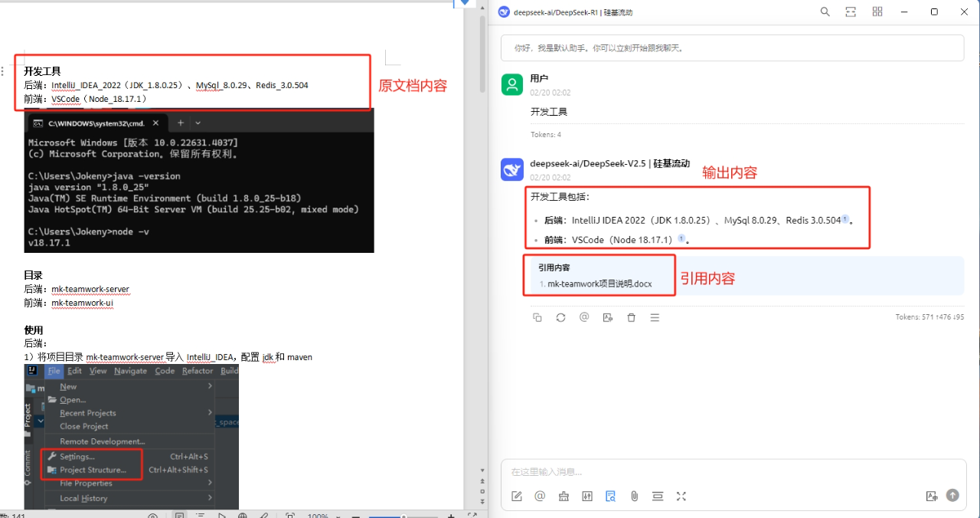Image resolution: width=980 pixels, height=518 pixels.
Task: Attach a file with the paperclip icon
Action: 635,496
